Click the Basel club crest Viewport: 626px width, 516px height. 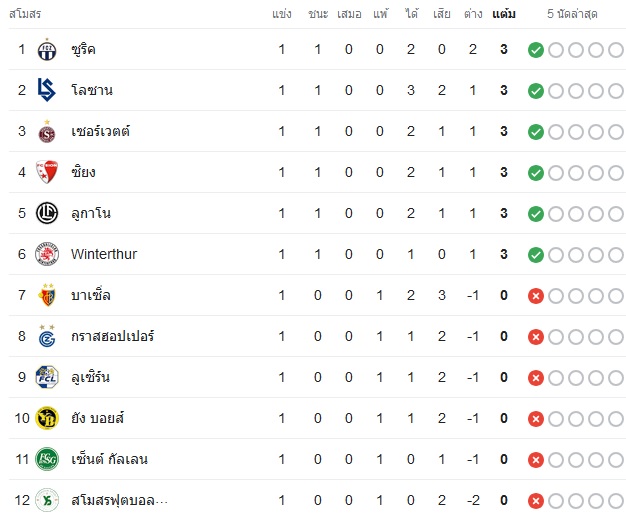tap(47, 295)
